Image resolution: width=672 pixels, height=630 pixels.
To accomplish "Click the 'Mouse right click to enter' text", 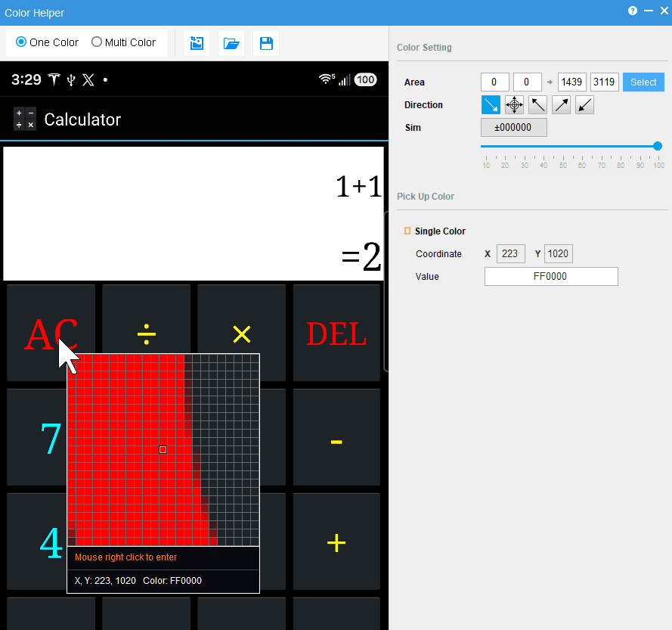I will click(x=126, y=557).
